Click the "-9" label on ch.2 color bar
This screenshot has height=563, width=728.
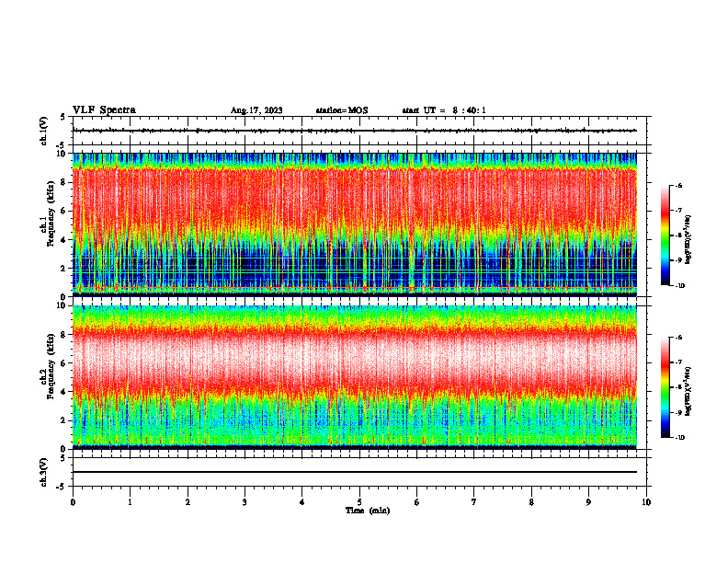point(678,412)
